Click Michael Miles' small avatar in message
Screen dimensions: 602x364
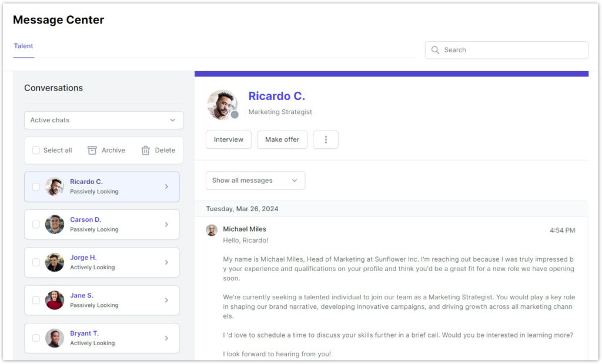pyautogui.click(x=212, y=230)
